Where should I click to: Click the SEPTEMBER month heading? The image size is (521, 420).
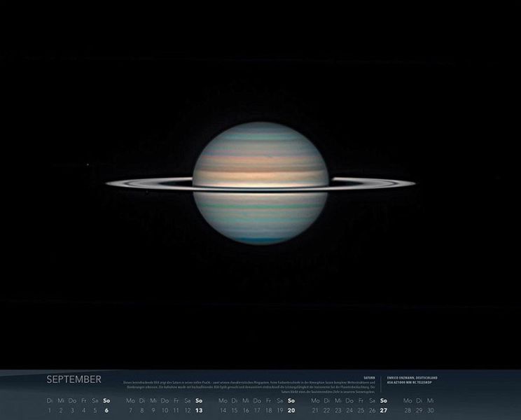[x=74, y=379]
